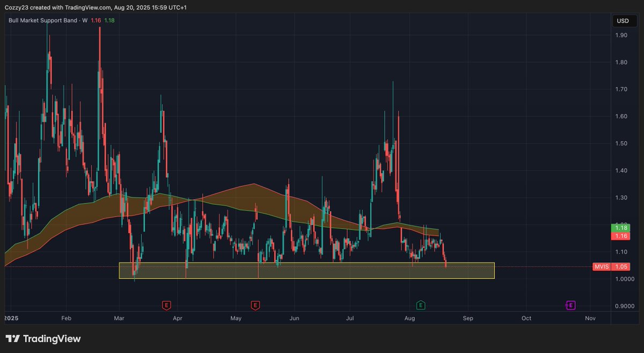
Task: Click the 1.30 price scale label
Action: pos(622,198)
